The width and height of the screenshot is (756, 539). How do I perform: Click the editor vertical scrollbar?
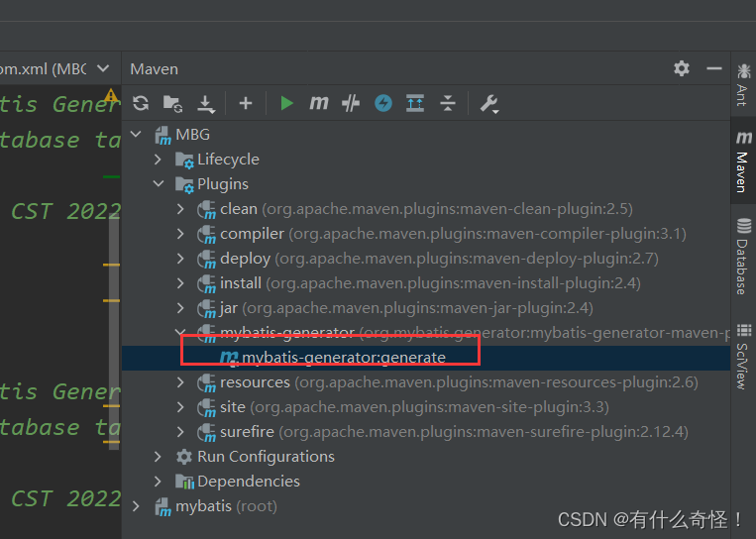(114, 333)
